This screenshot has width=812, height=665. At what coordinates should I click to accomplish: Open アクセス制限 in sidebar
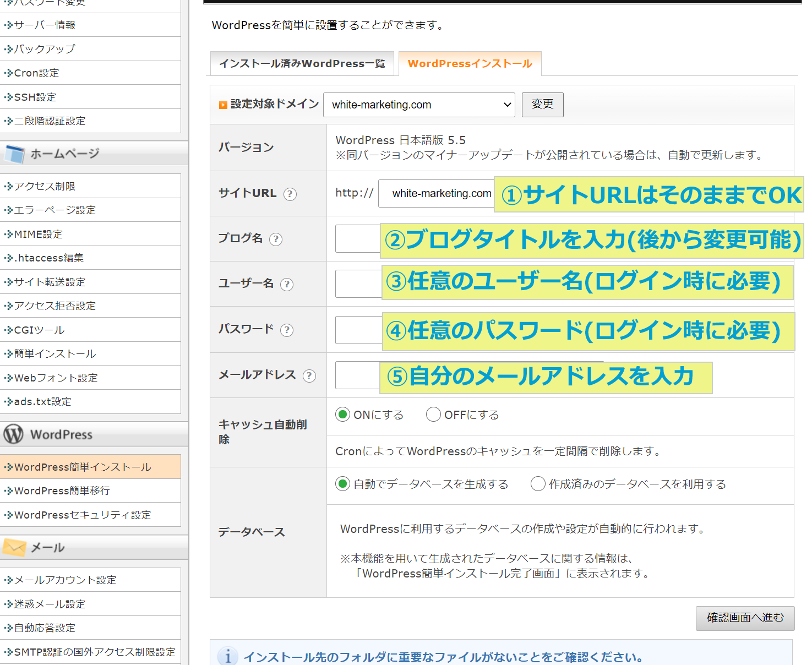click(90, 186)
